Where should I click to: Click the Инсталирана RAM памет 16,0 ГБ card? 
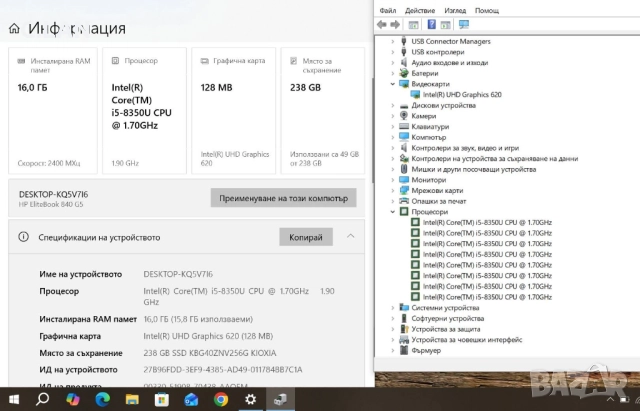point(53,111)
